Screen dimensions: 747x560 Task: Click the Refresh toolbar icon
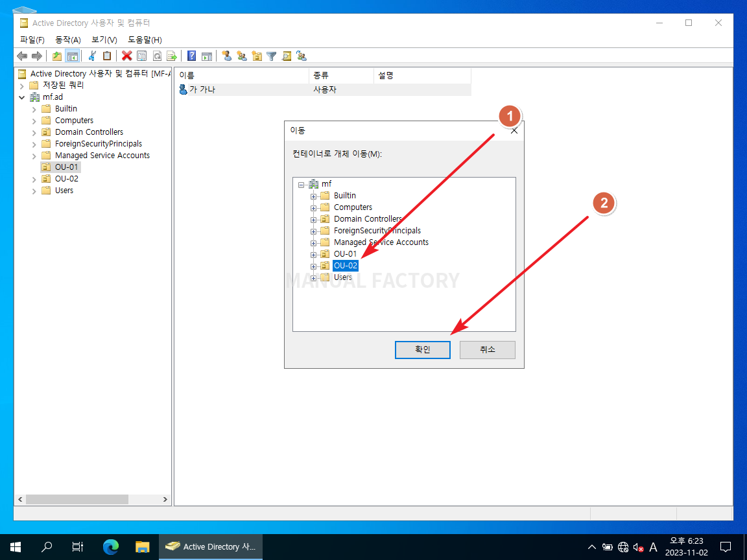[x=157, y=56]
